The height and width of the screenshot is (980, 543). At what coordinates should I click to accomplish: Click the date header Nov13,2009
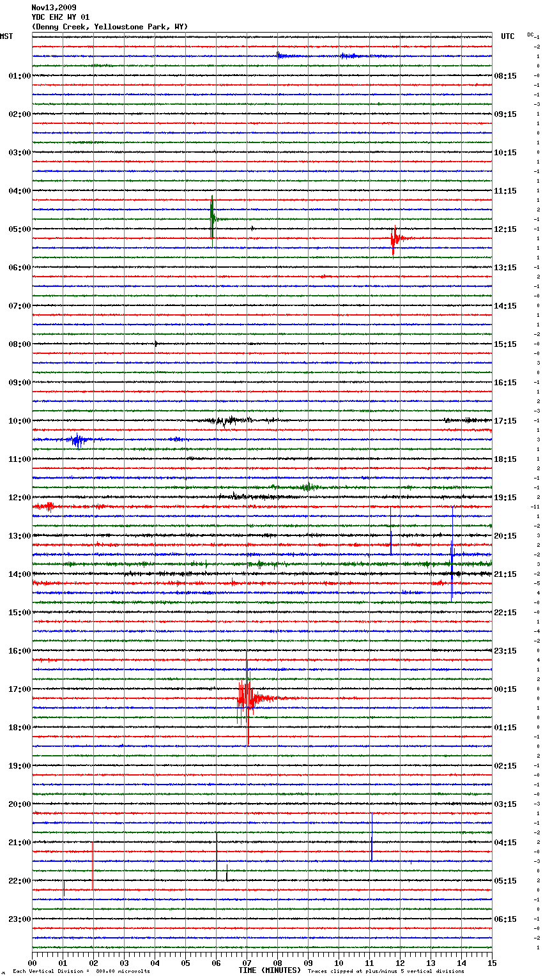point(54,8)
